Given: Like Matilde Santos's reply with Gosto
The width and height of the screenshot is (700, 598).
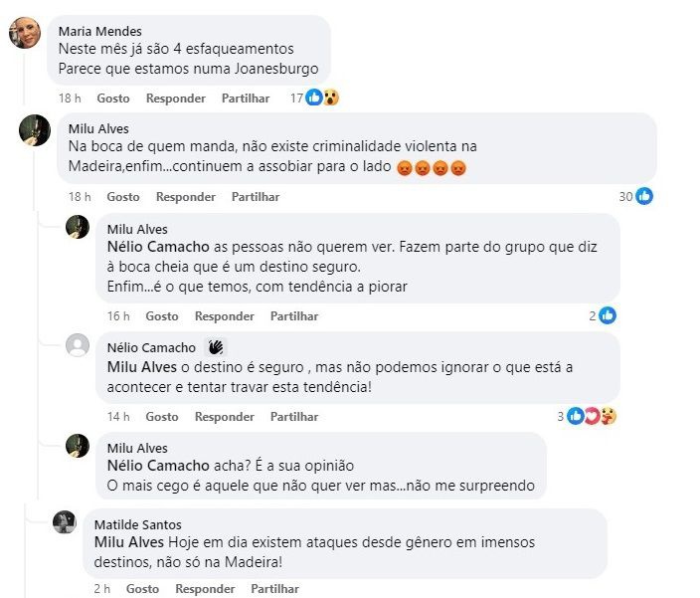Looking at the screenshot, I should 142,589.
